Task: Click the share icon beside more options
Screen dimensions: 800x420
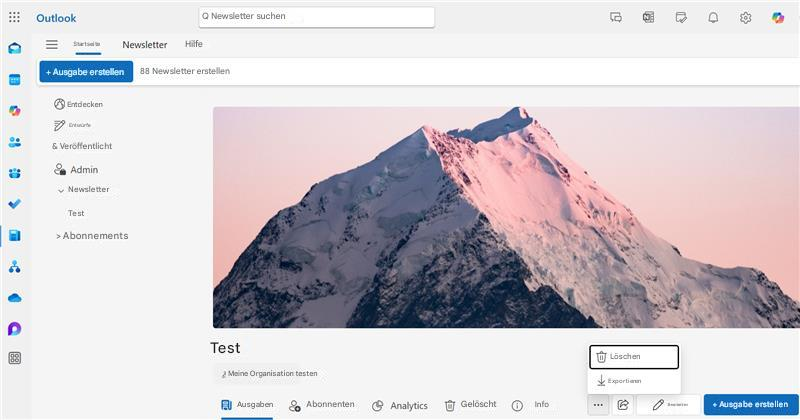Action: tap(623, 405)
